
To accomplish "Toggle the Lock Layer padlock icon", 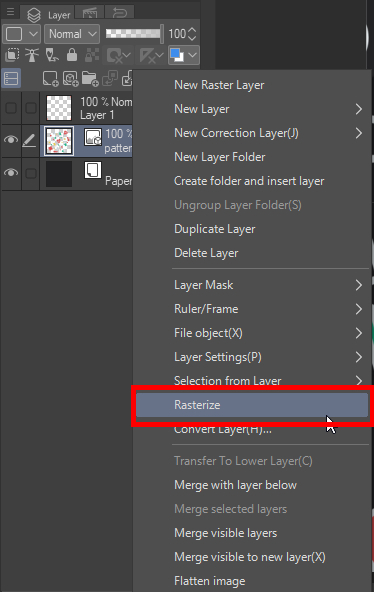I will pyautogui.click(x=72, y=55).
